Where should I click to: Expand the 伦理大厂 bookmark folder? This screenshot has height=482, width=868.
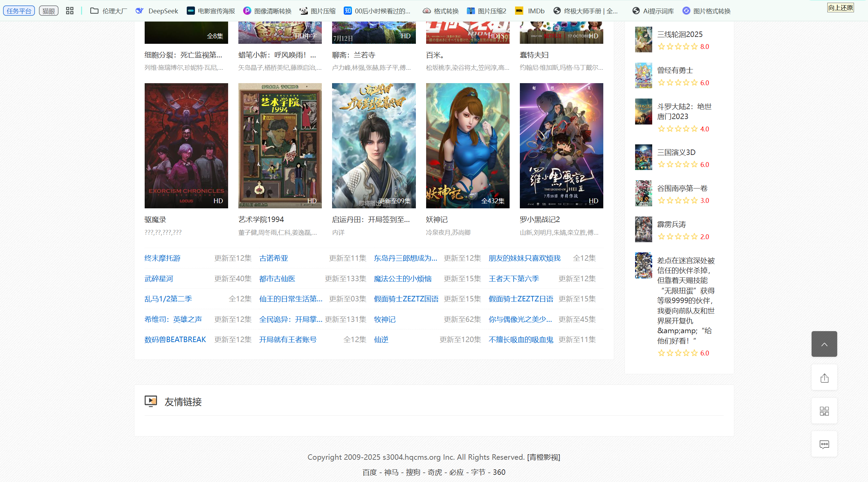108,11
